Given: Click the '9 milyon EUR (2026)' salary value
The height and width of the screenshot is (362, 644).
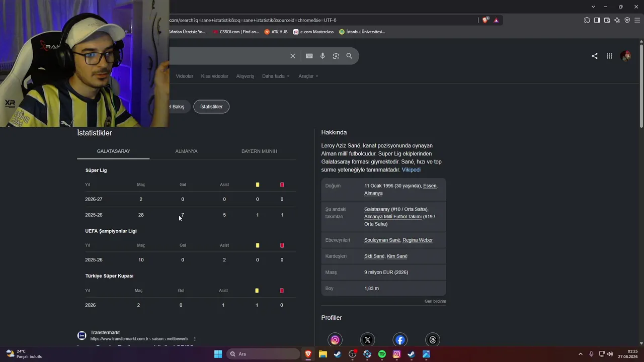Looking at the screenshot, I should coord(386,273).
